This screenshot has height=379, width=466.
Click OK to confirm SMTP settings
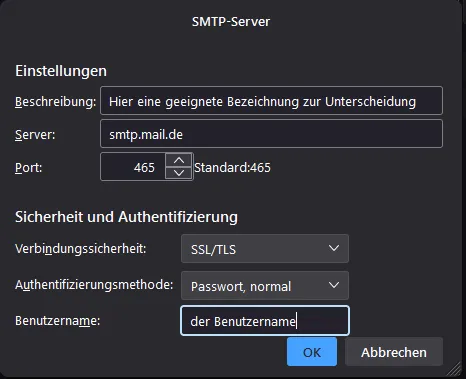312,352
